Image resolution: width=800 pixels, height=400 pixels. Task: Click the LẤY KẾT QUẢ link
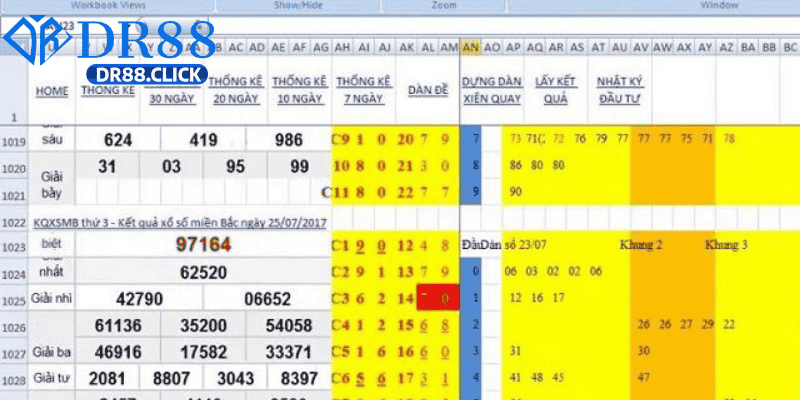point(558,91)
